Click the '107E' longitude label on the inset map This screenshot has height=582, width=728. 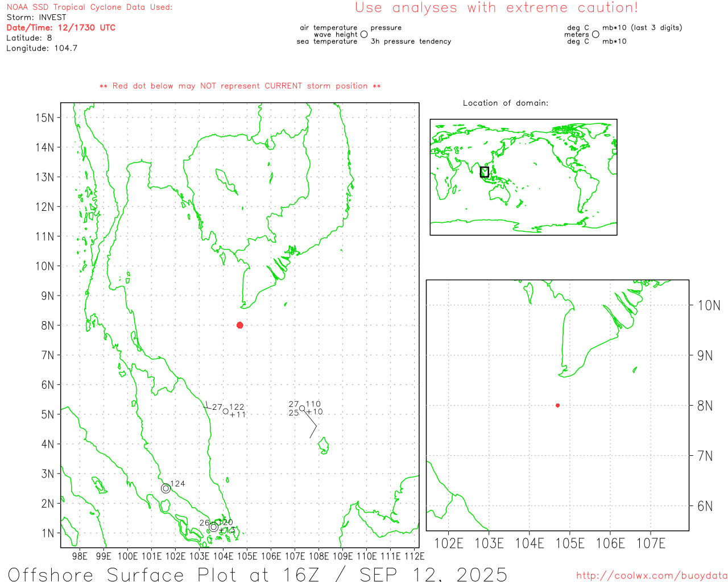[651, 543]
